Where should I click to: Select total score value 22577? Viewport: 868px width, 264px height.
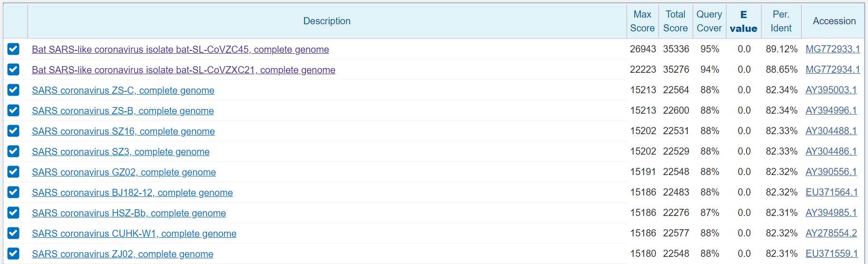pyautogui.click(x=676, y=233)
